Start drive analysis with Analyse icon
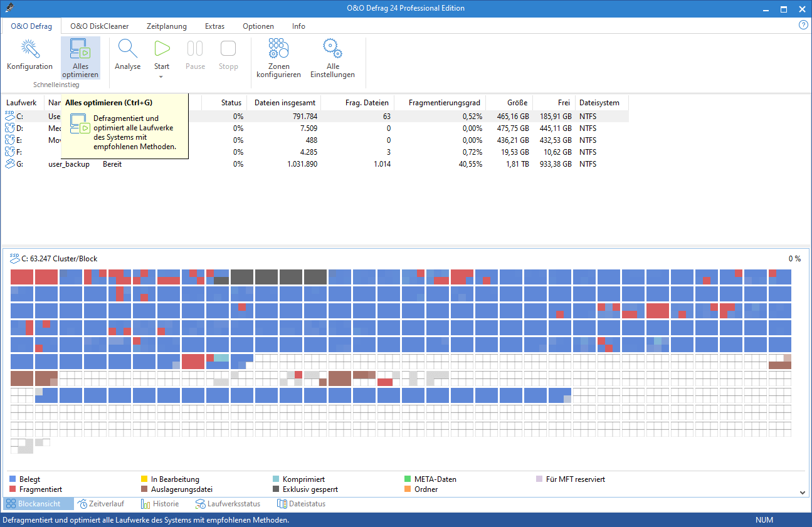 127,49
